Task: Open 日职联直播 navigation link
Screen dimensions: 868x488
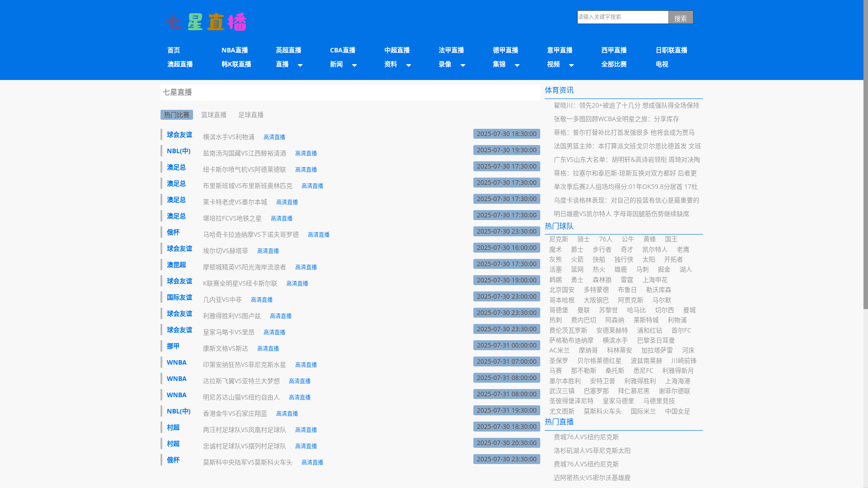Action: click(x=671, y=50)
